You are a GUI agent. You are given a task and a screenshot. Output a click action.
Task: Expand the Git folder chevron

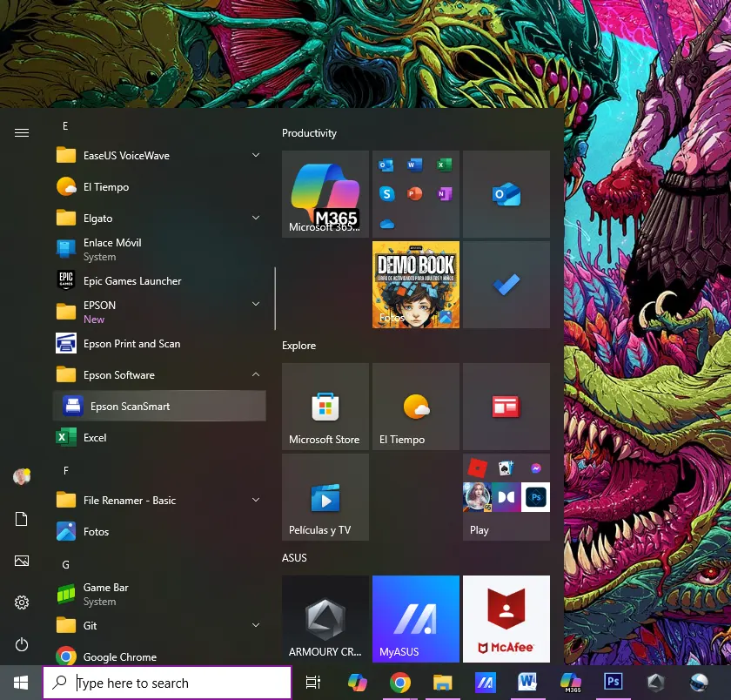256,625
